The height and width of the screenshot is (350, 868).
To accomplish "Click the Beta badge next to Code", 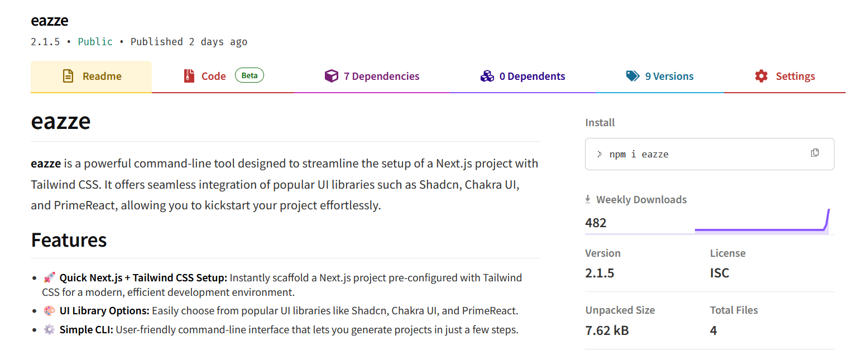I will tap(249, 75).
